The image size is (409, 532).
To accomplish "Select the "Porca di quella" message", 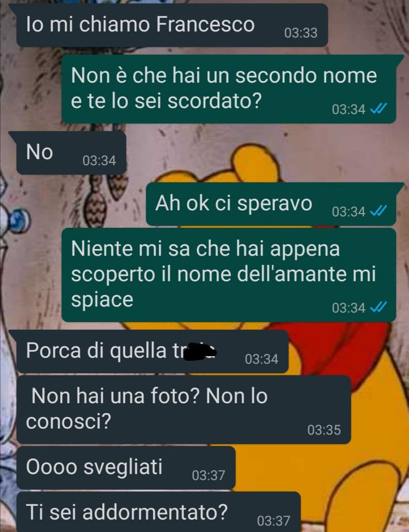I will [152, 352].
